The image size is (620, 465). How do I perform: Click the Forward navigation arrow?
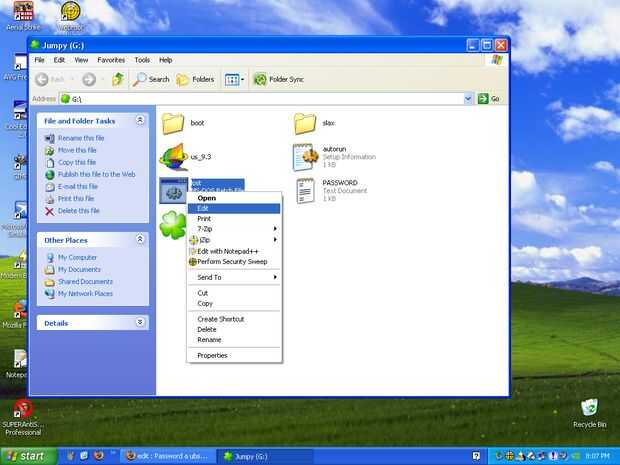tap(89, 79)
